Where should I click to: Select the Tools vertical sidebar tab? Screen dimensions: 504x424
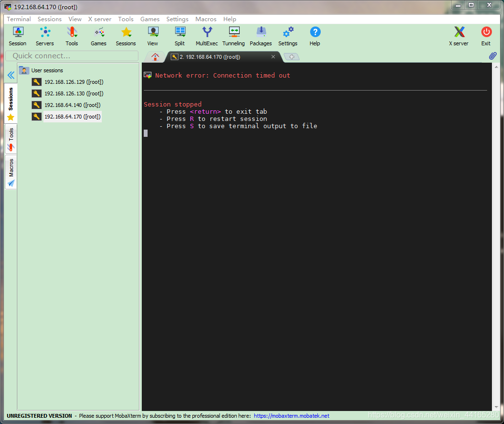pos(11,139)
